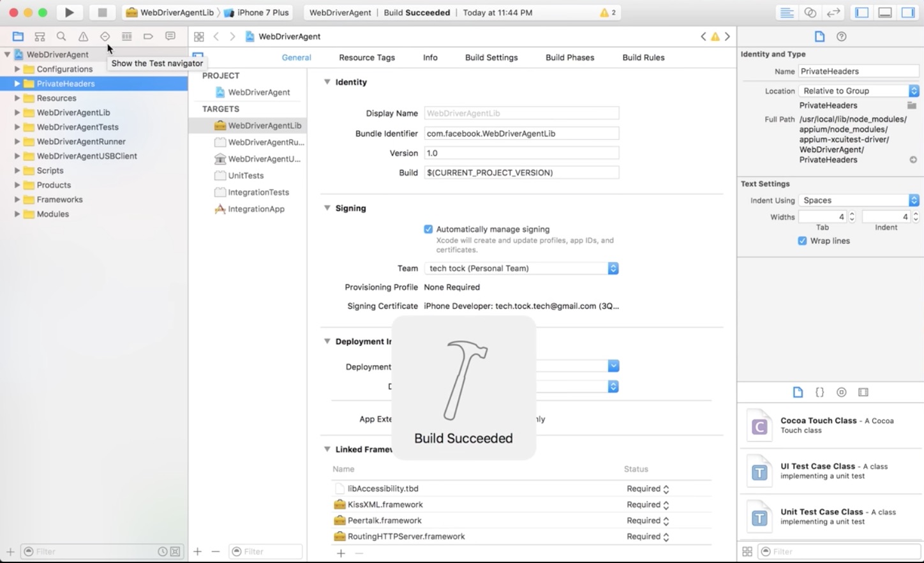Screen dimensions: 924x563
Task: Show the Version editor
Action: [833, 13]
